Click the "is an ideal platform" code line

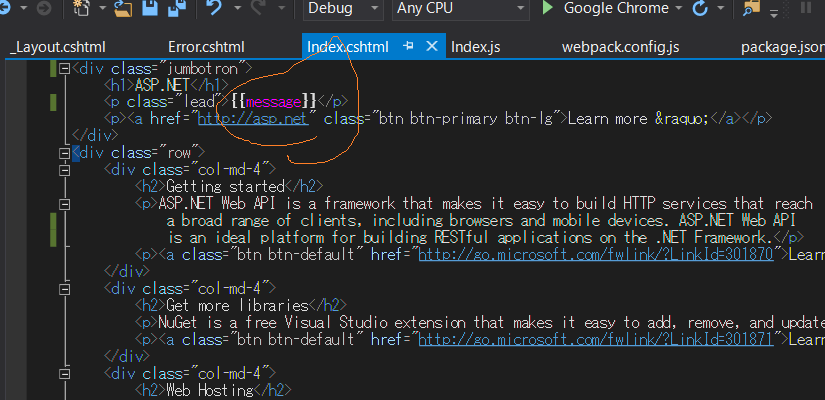[x=485, y=237]
